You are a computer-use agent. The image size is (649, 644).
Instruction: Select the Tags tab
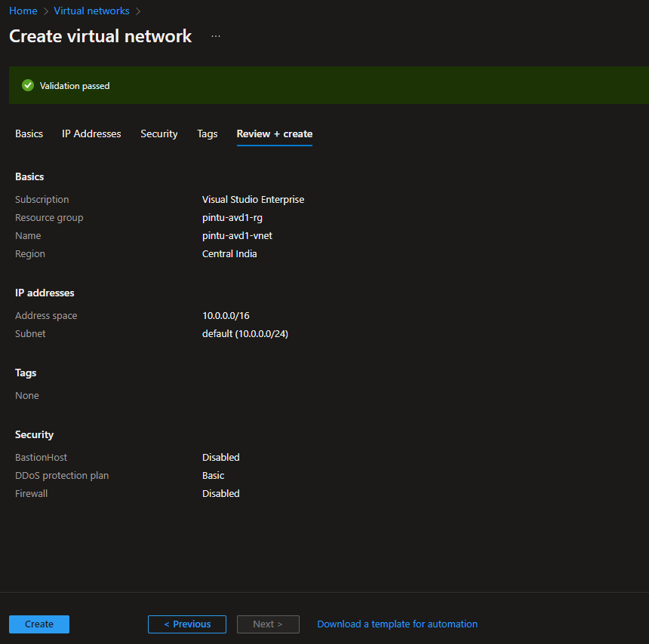tap(208, 133)
